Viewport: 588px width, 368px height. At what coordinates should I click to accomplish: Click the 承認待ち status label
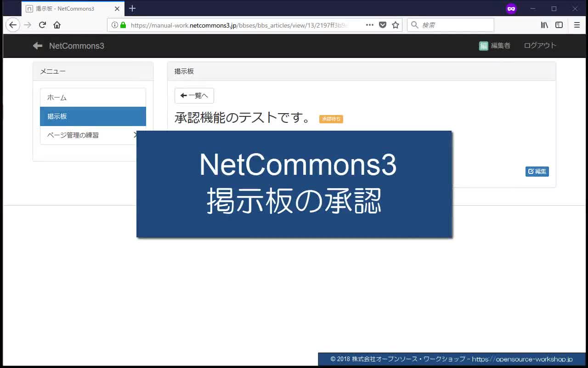pos(331,119)
